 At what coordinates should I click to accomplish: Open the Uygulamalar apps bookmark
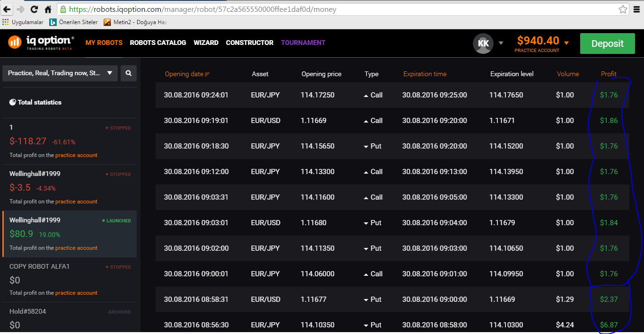pos(23,22)
